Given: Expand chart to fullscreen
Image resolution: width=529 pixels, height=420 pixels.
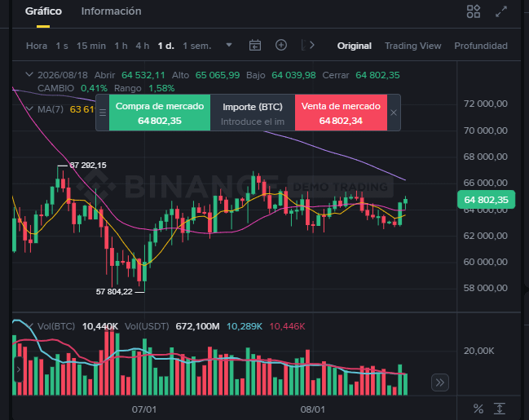Looking at the screenshot, I should (501, 11).
